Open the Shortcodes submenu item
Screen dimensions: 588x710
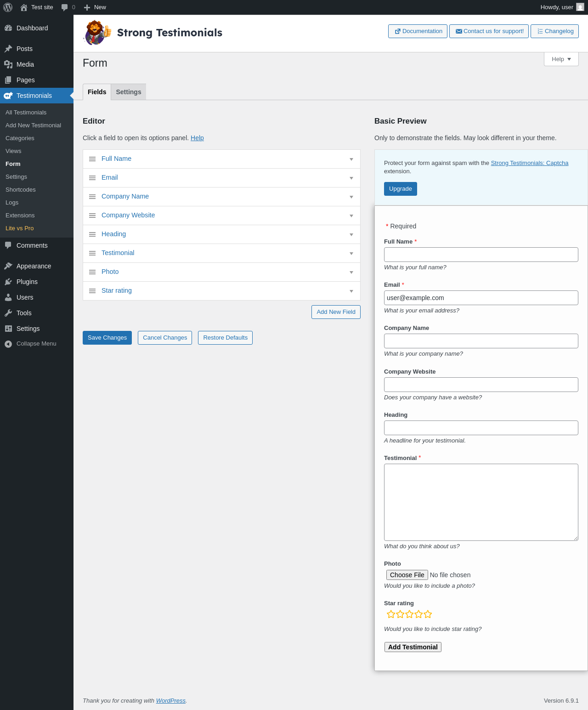click(x=21, y=190)
